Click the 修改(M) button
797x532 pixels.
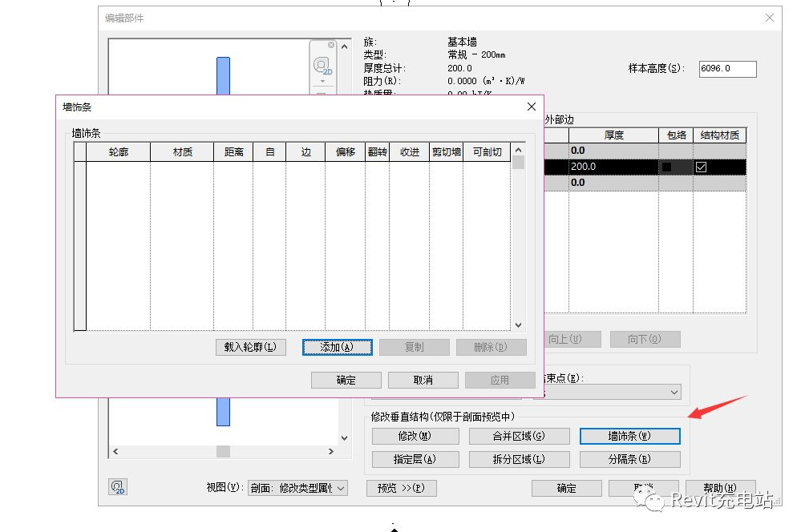(415, 436)
